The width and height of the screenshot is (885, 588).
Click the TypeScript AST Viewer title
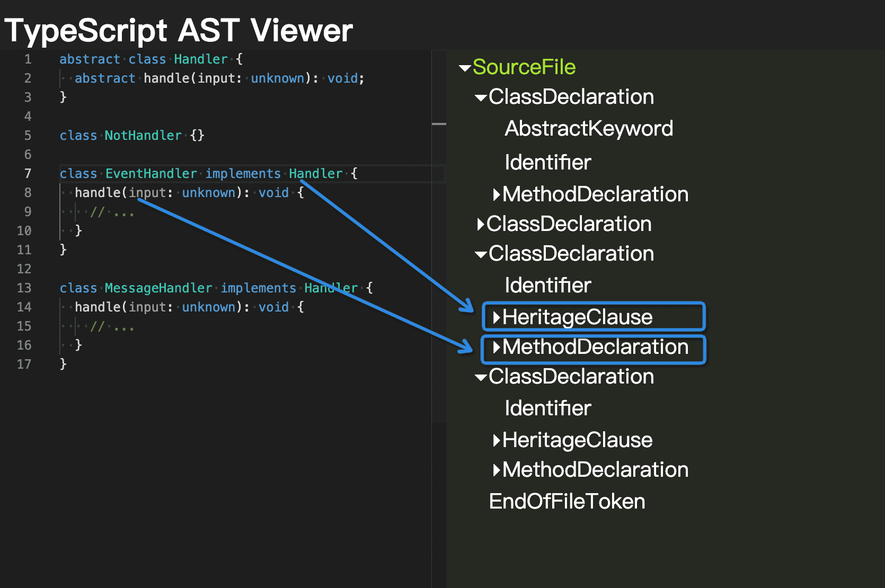pyautogui.click(x=179, y=30)
